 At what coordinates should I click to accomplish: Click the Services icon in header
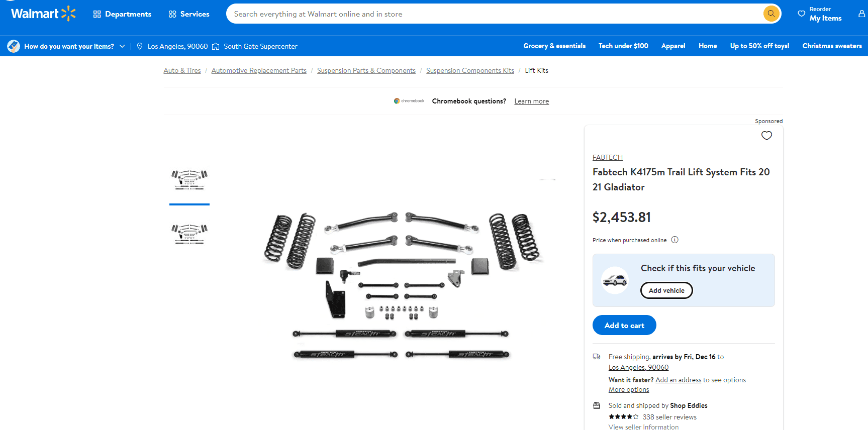point(172,14)
